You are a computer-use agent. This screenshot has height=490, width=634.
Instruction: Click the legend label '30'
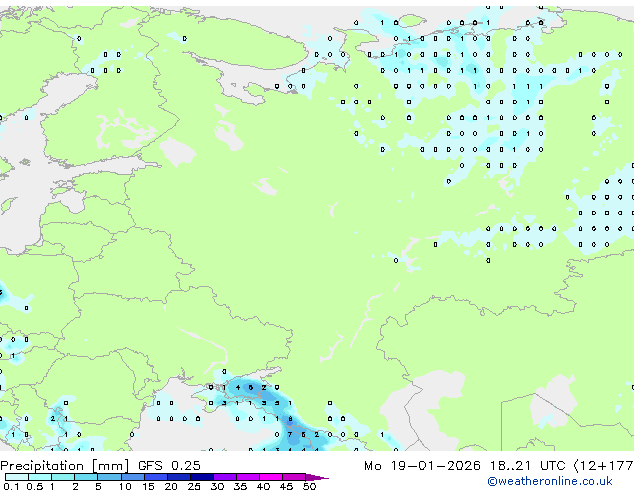point(217,486)
